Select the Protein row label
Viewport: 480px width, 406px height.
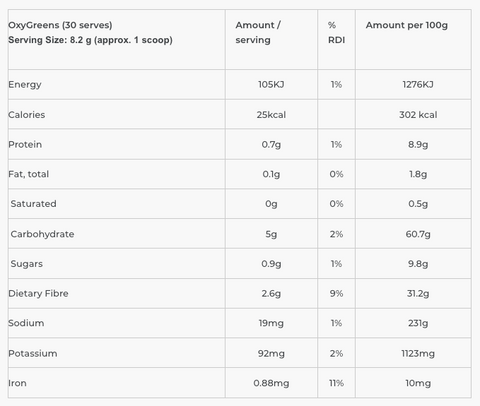pyautogui.click(x=25, y=144)
